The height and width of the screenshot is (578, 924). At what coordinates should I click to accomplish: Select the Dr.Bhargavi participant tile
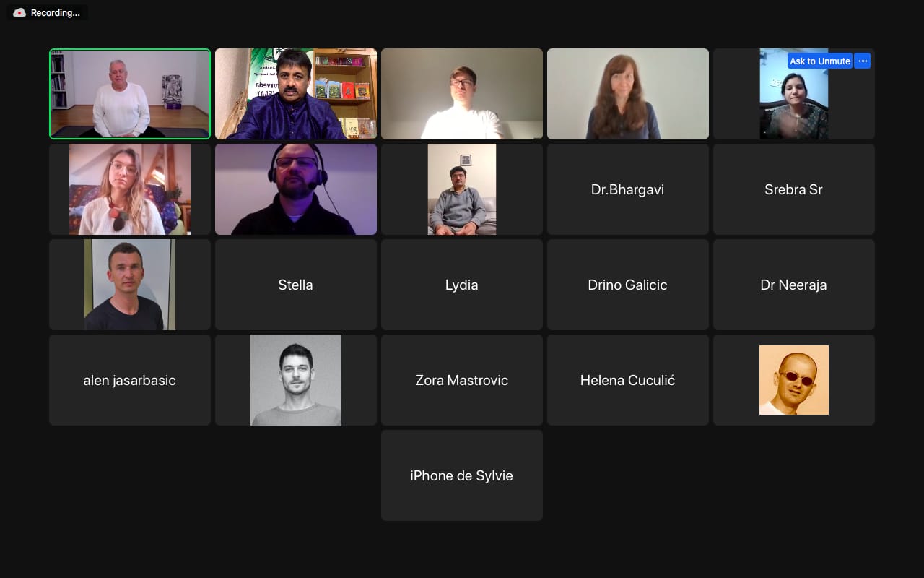pos(628,189)
